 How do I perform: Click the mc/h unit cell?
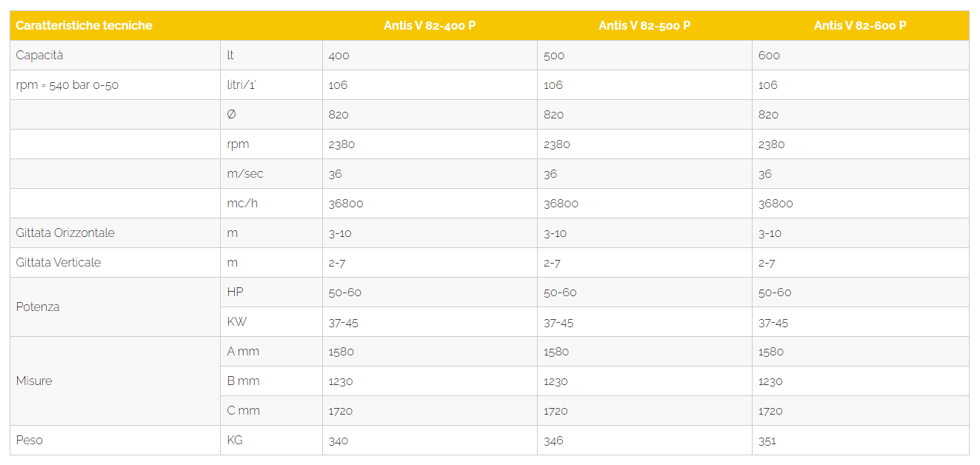pos(271,204)
